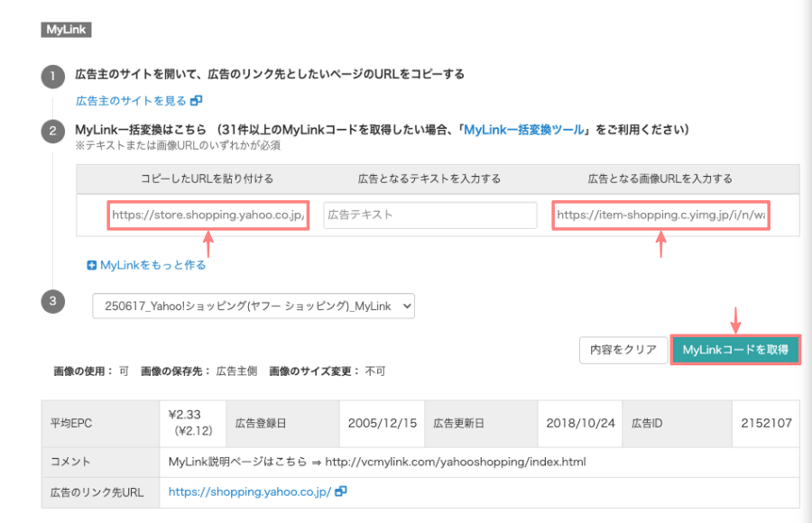Viewport: 812px width, 523px height.
Task: Click the 画像のサイズ変更 value 不可
Action: [375, 372]
